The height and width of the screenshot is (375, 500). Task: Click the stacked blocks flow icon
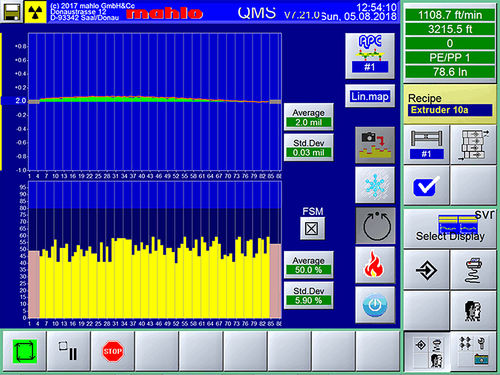coord(473,145)
